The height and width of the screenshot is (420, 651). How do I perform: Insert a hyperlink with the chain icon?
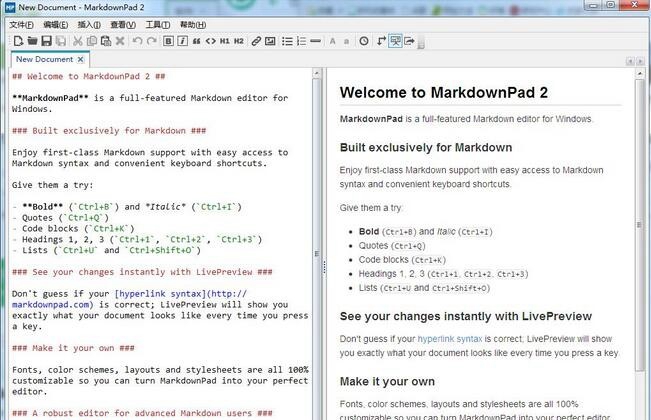click(x=256, y=41)
